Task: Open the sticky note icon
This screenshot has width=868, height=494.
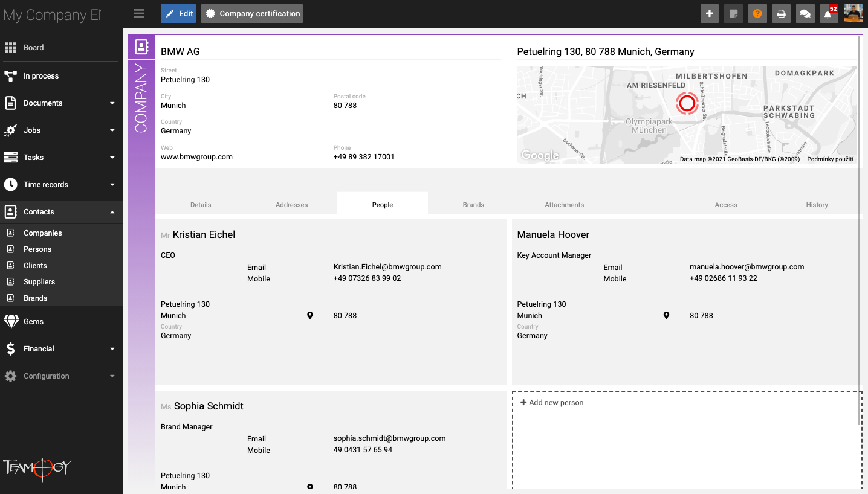Action: (x=733, y=14)
